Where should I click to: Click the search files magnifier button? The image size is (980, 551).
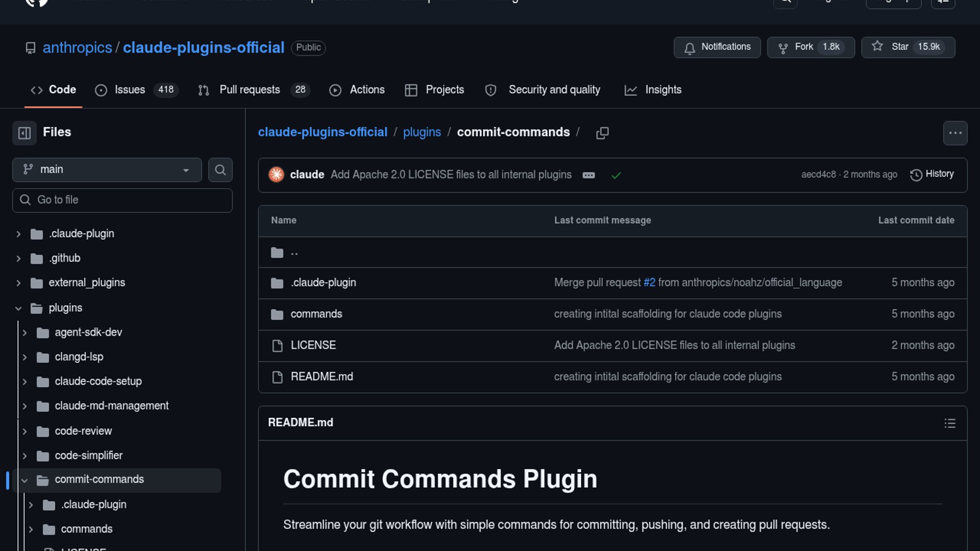pyautogui.click(x=220, y=170)
